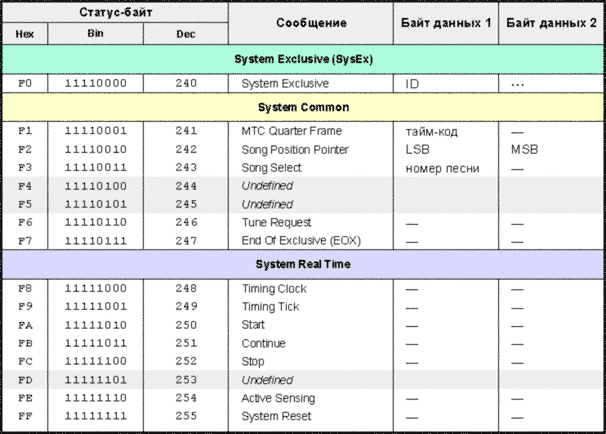Click the Статус-байт column header
The width and height of the screenshot is (606, 434).
pos(115,12)
